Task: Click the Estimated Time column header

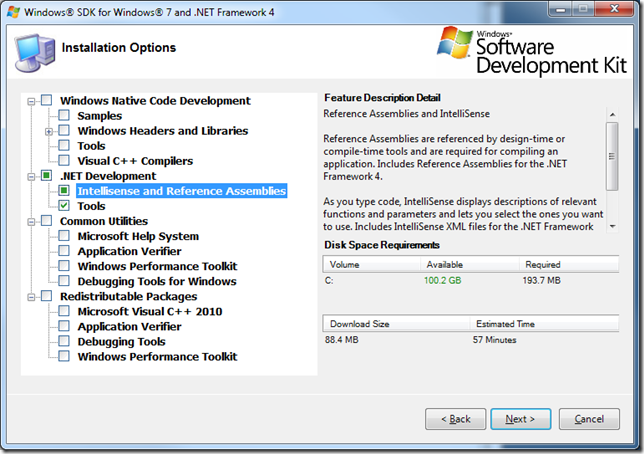Action: point(544,323)
